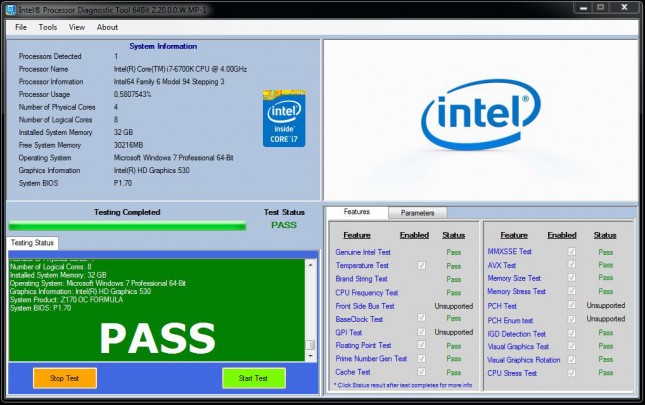Click the Genuine Intel Test Pass status
The image size is (645, 405).
tap(454, 252)
